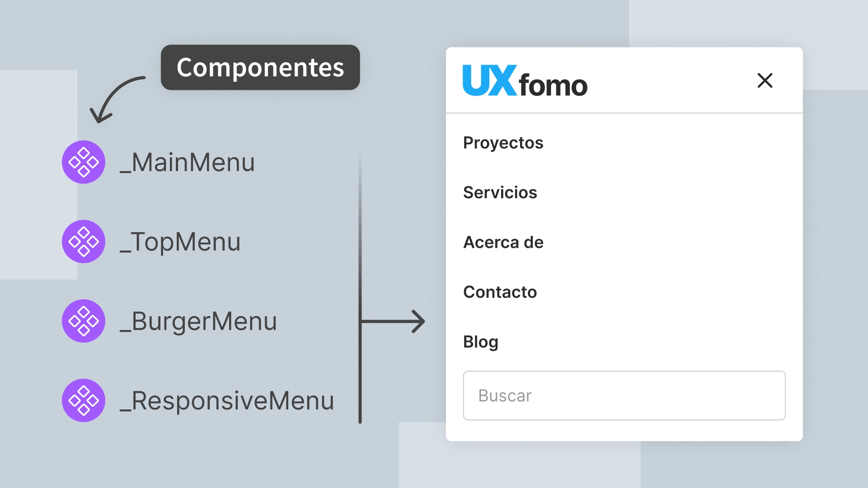868x488 pixels.
Task: Click the purple diamond icon beside _MainMenu
Action: [x=83, y=162]
